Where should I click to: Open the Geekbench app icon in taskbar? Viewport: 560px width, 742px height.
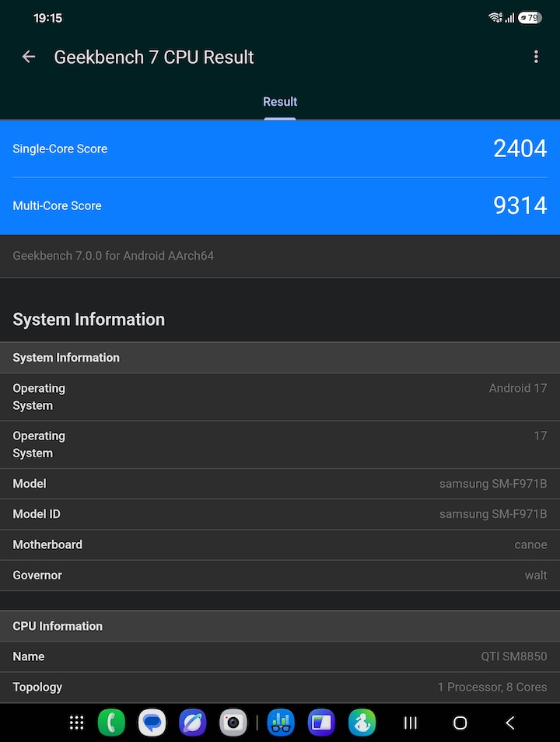pyautogui.click(x=282, y=723)
